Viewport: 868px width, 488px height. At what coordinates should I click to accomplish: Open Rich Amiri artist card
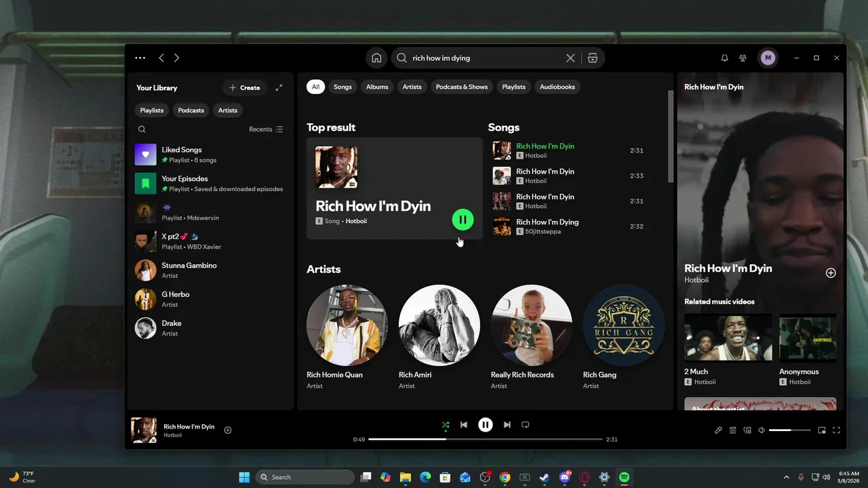click(439, 338)
